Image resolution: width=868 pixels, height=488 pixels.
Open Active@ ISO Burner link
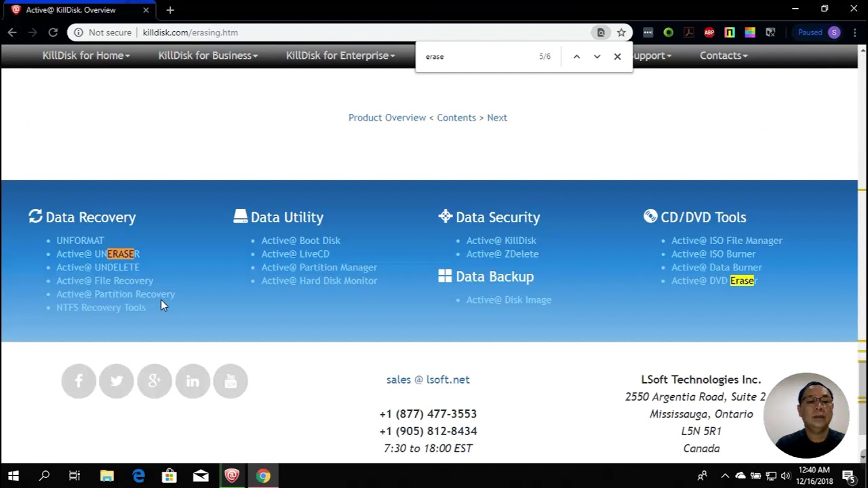(713, 254)
